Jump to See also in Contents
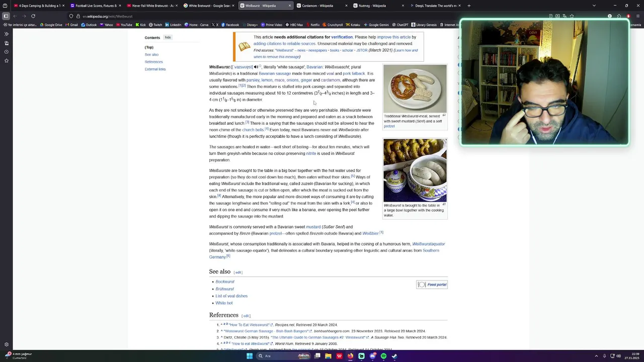 (x=151, y=54)
